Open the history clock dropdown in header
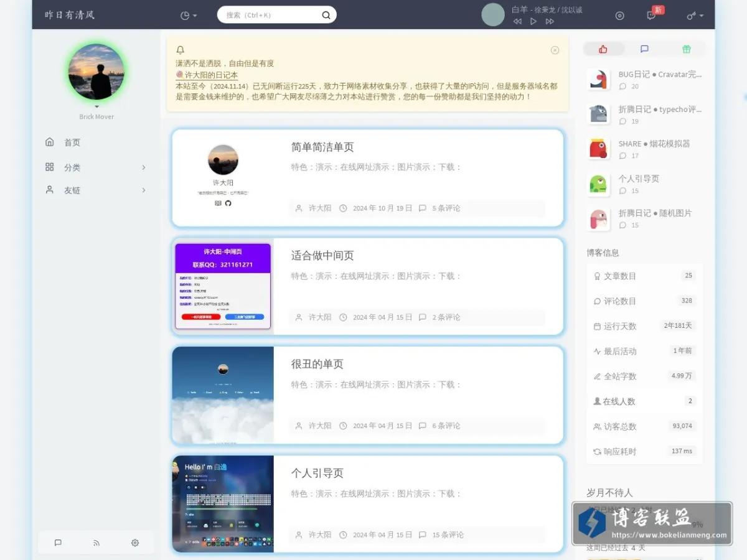This screenshot has height=560, width=747. pos(188,16)
